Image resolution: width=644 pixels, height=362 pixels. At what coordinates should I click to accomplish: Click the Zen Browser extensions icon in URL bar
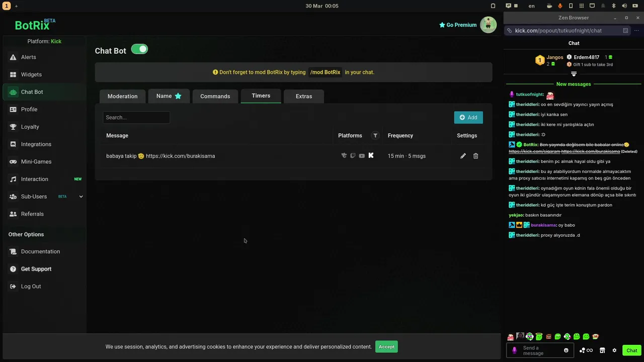tap(625, 31)
